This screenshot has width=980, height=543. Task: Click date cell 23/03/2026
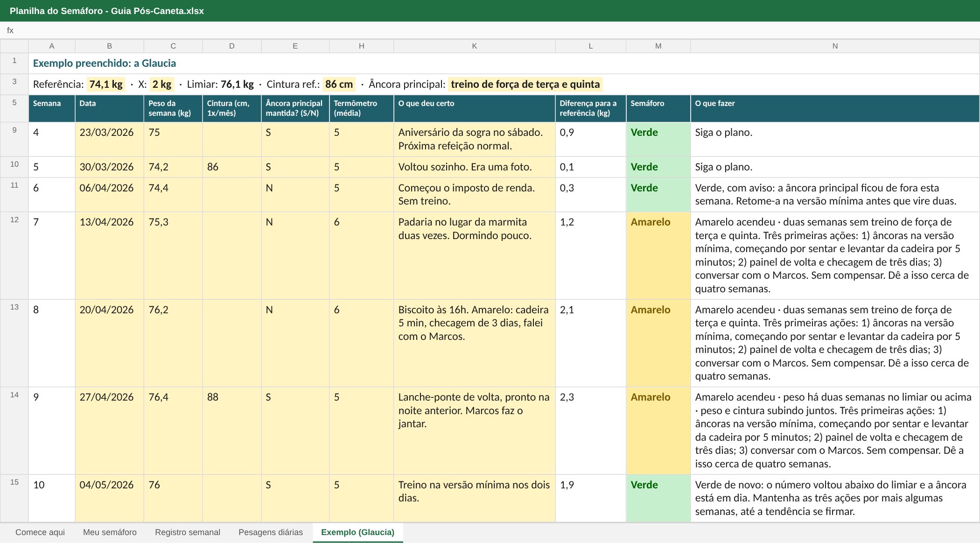point(109,139)
